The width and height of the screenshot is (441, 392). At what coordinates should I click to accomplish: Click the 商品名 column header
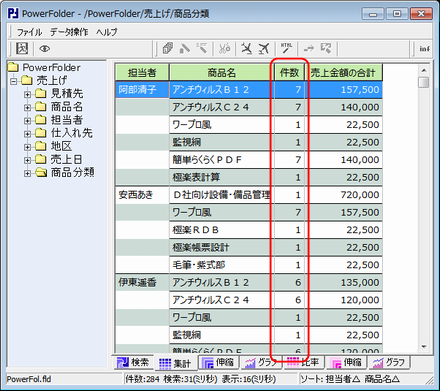point(222,72)
